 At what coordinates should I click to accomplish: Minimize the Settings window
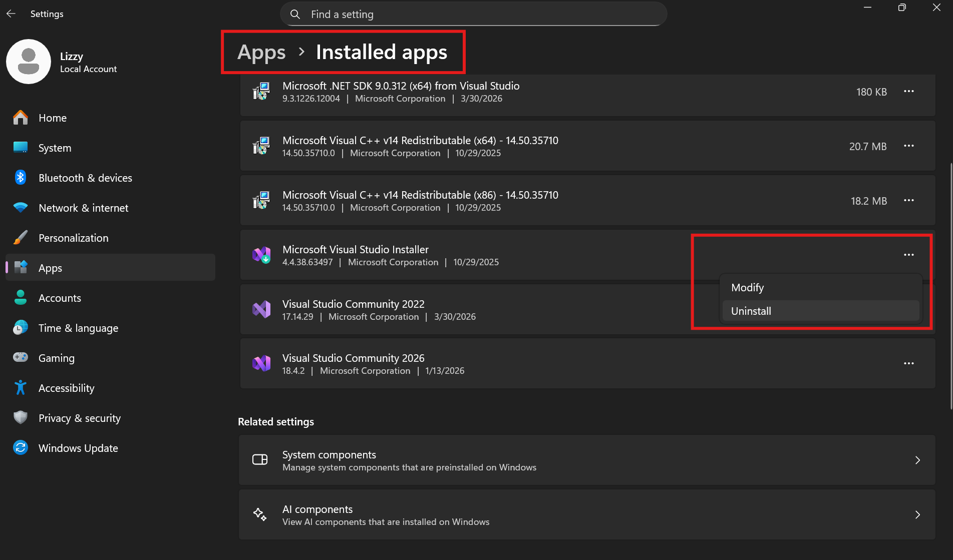868,8
